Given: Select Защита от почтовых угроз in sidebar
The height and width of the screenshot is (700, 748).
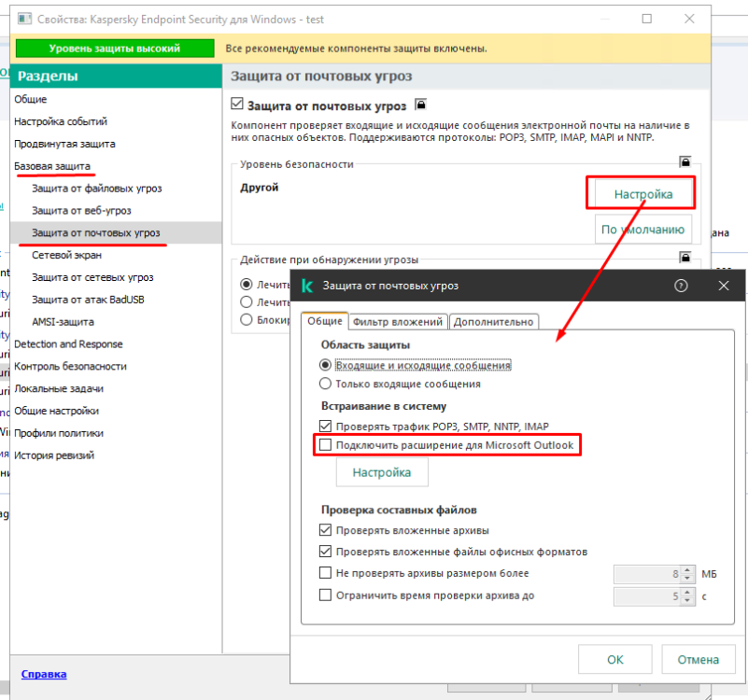Looking at the screenshot, I should (x=96, y=232).
